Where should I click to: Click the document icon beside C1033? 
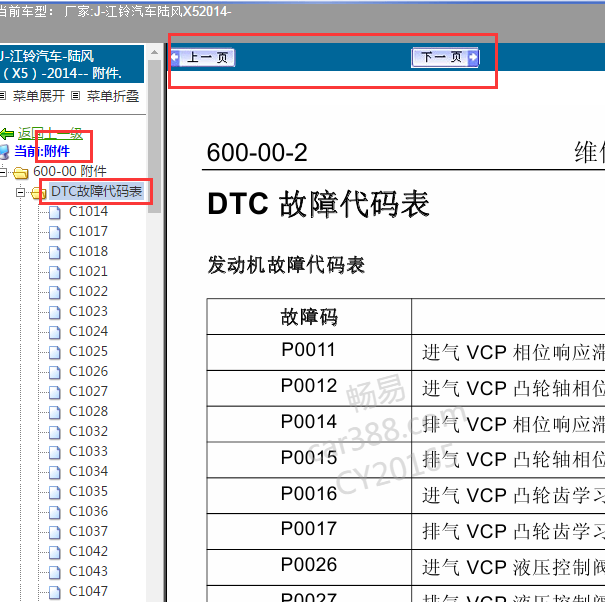[x=54, y=453]
